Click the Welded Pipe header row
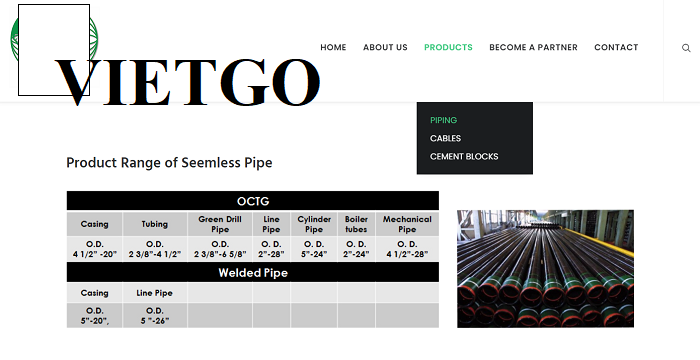This screenshot has height=360, width=700. click(253, 272)
